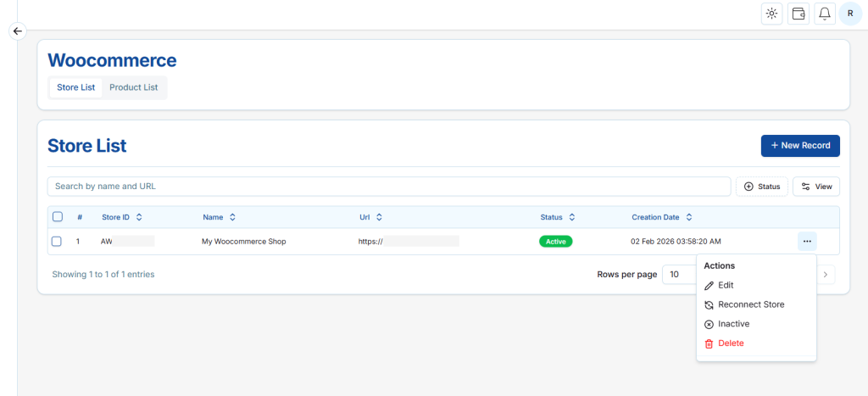Click the New Record button
The height and width of the screenshot is (396, 868).
point(799,146)
